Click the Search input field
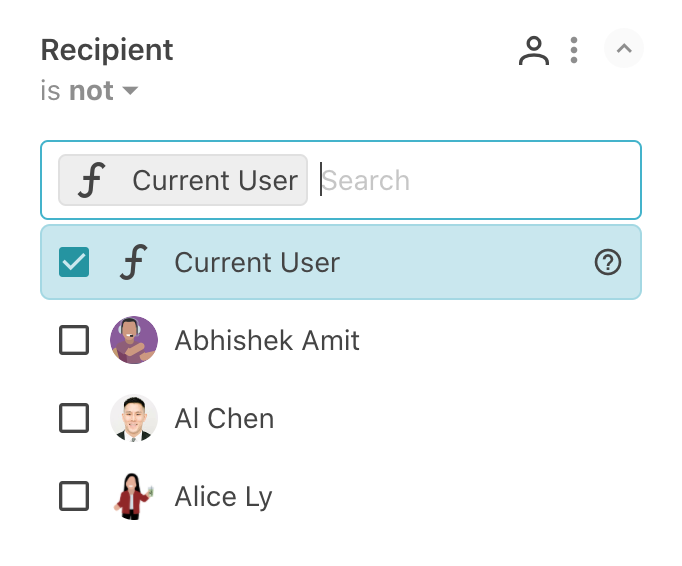This screenshot has width=682, height=566. point(470,180)
